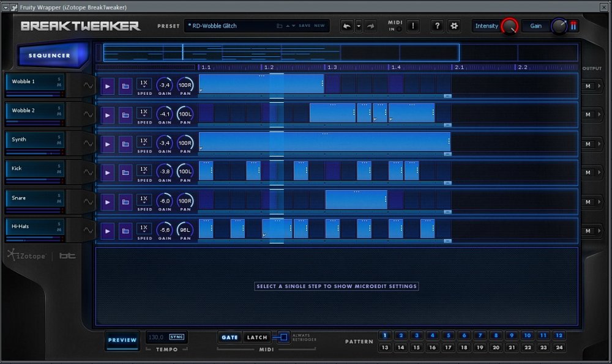Open pattern folder for Synth track

coord(125,144)
